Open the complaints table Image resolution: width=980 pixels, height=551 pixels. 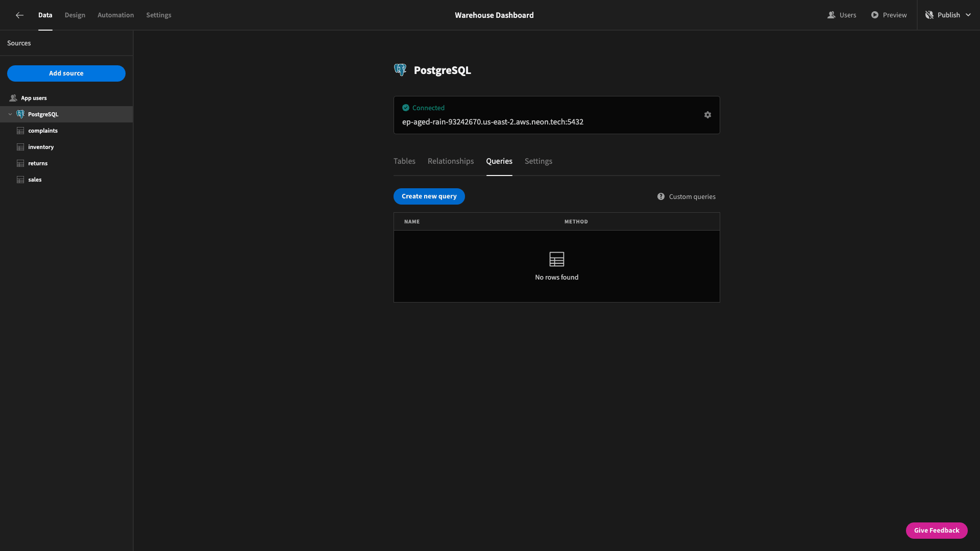pyautogui.click(x=66, y=131)
